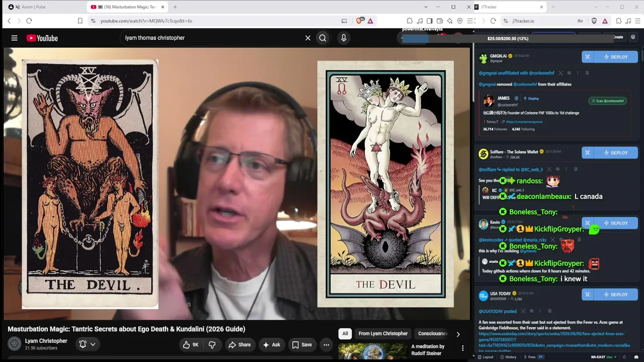Dislike the video with thumbs down
The image size is (644, 362).
[x=212, y=345]
